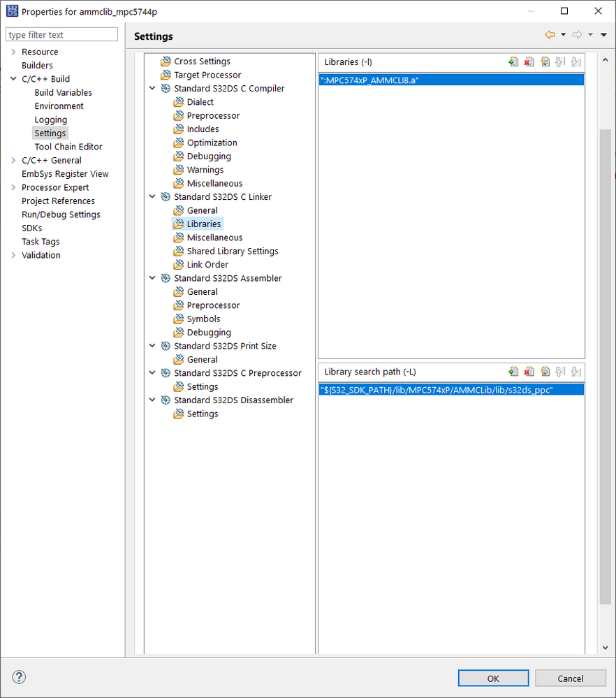Move library down in Libraries (-l) toolbar

[576, 62]
